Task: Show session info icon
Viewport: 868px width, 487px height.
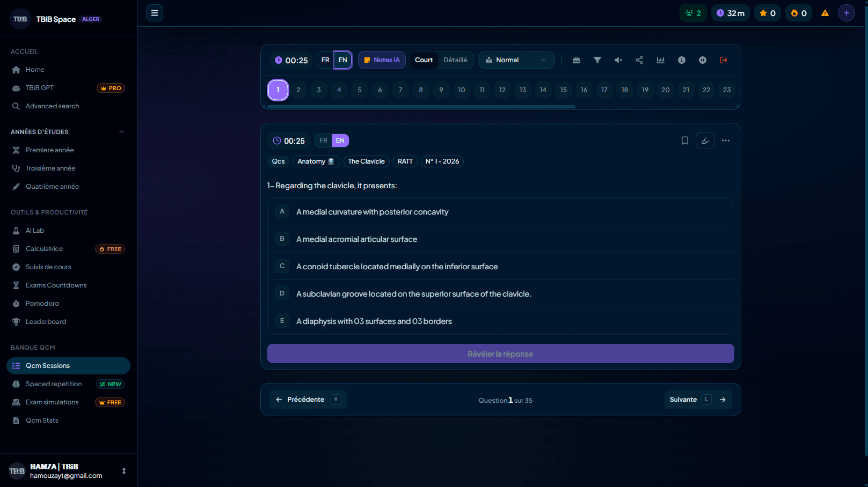Action: coord(682,60)
